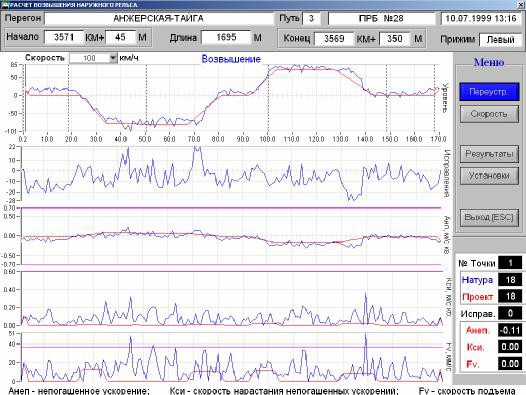This screenshot has height=395, width=526.
Task: Click the Натура label
Action: pos(477,280)
